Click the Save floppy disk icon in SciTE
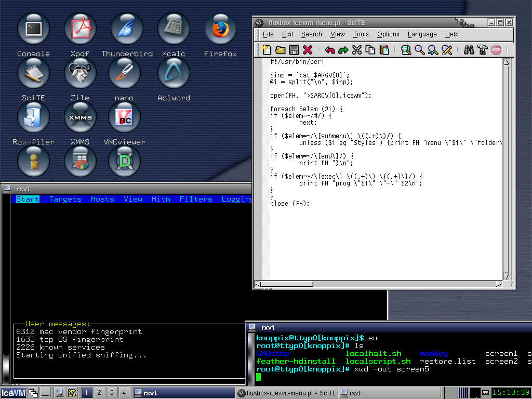This screenshot has width=532, height=399. pyautogui.click(x=294, y=50)
